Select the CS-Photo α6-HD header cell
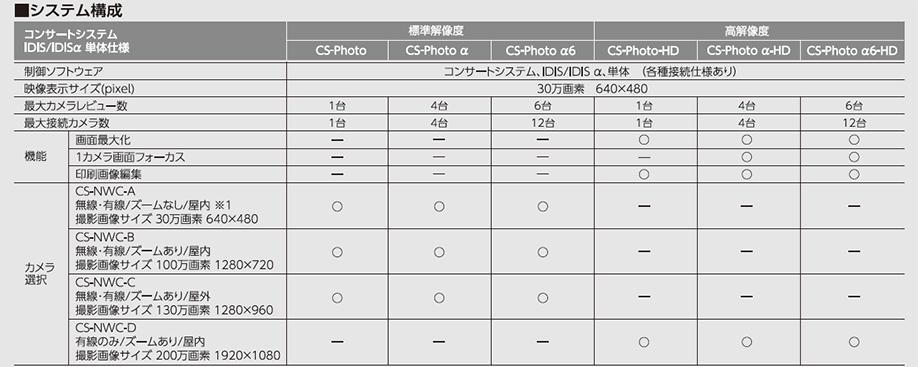Screen dimensions: 918x367 (x=852, y=50)
